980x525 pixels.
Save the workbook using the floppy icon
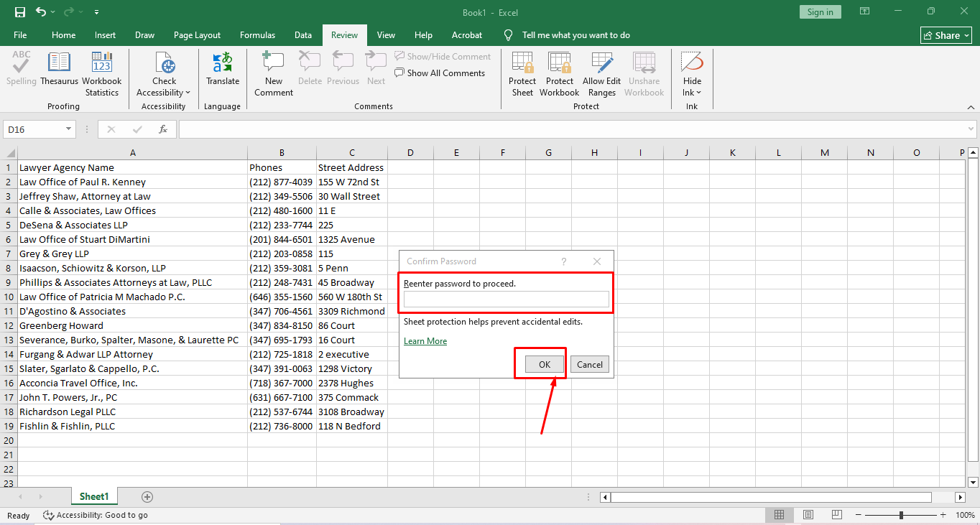click(x=20, y=12)
